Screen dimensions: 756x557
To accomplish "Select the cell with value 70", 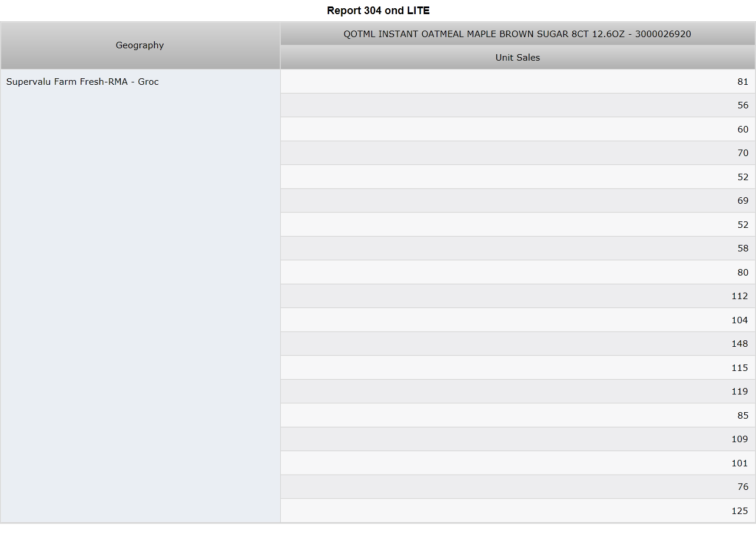I will [x=518, y=153].
